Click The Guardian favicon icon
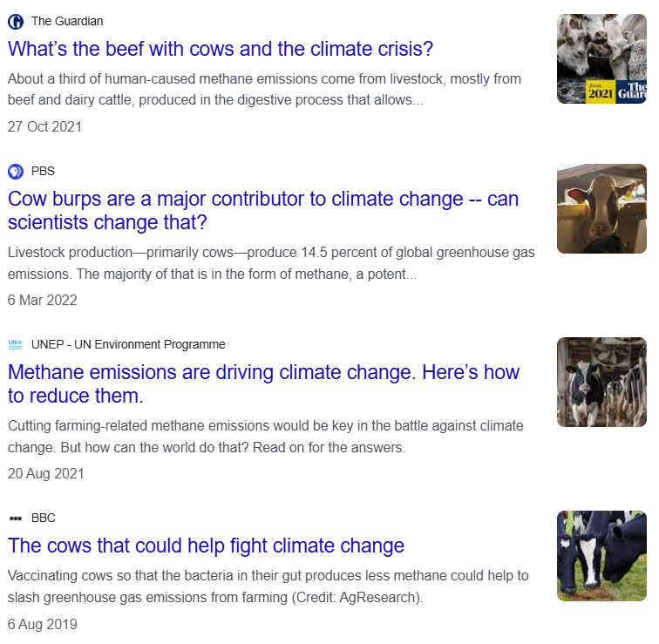 click(16, 22)
